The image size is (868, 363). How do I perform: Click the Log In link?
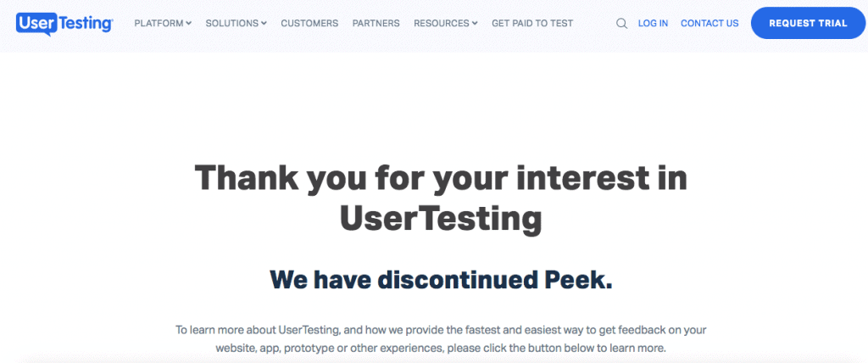(653, 23)
